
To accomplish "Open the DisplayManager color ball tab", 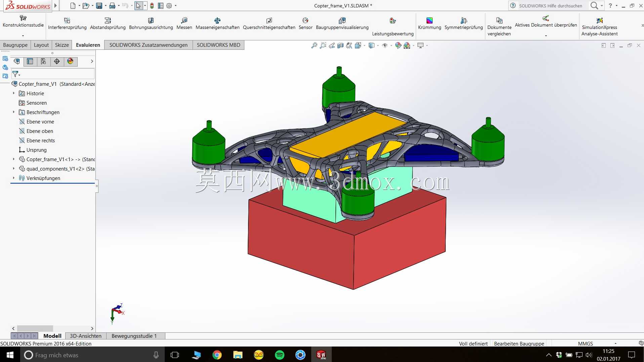I will 70,61.
